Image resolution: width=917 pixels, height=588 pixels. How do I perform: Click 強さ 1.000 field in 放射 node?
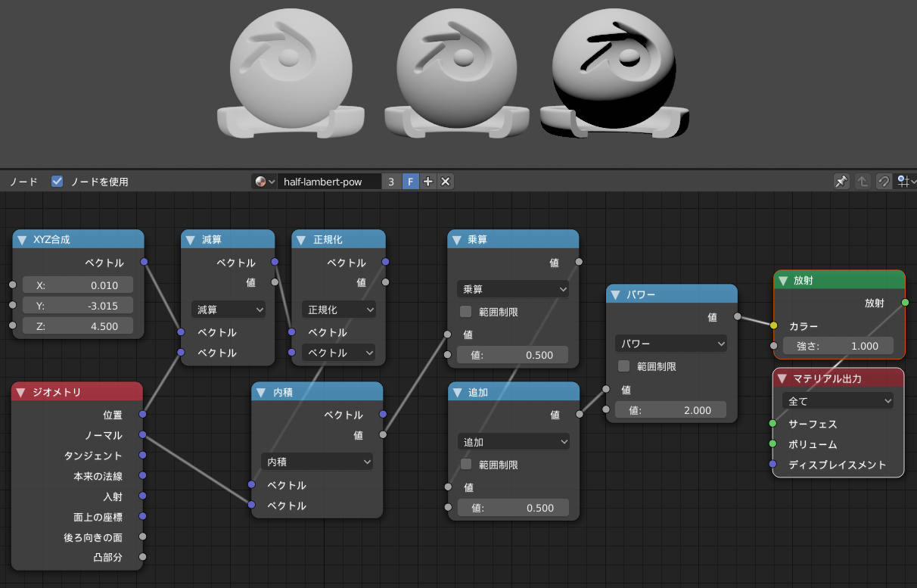(x=838, y=346)
